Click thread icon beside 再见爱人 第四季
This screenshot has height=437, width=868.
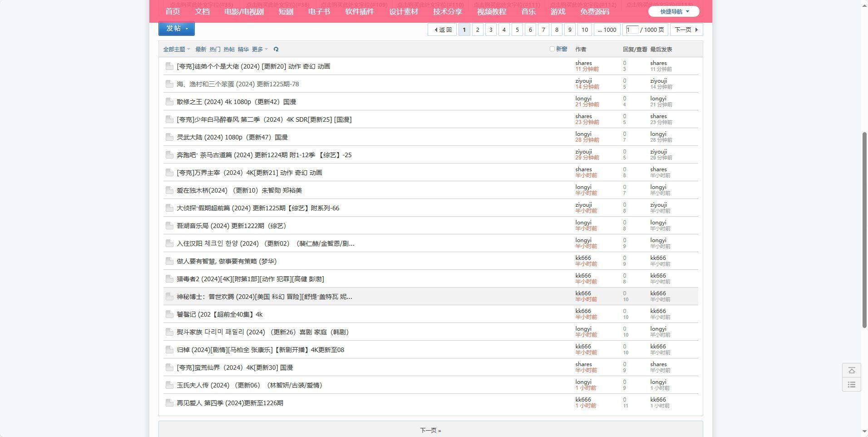tap(169, 403)
